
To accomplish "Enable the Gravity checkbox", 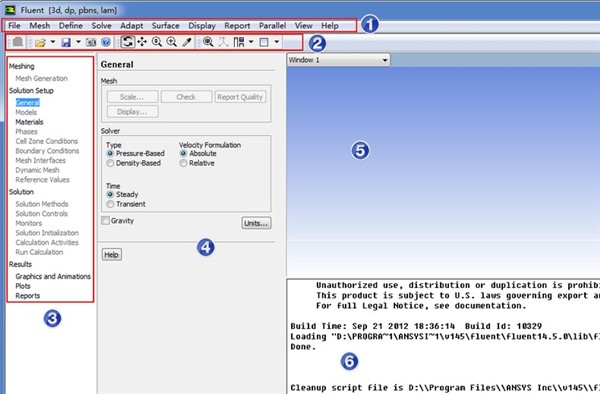I will coord(106,220).
